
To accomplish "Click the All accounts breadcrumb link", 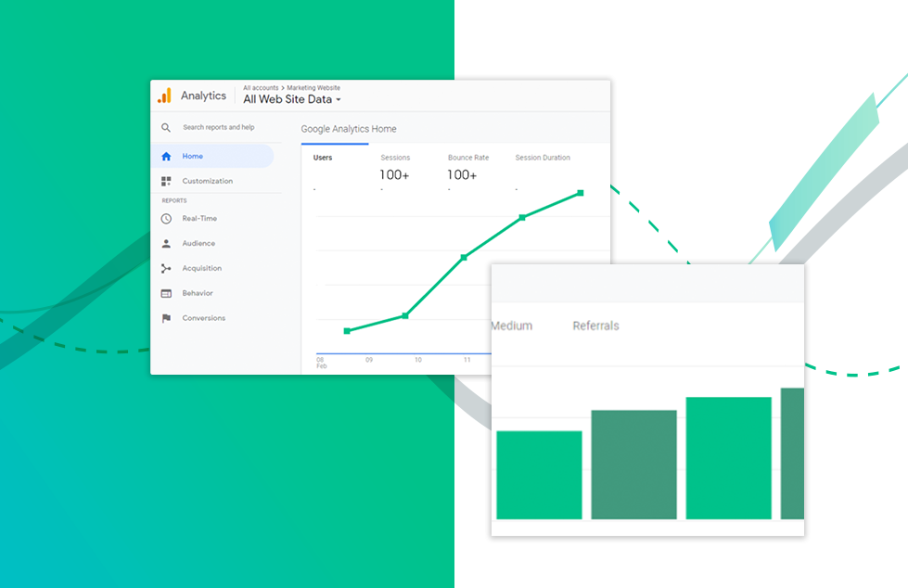I will click(x=261, y=88).
